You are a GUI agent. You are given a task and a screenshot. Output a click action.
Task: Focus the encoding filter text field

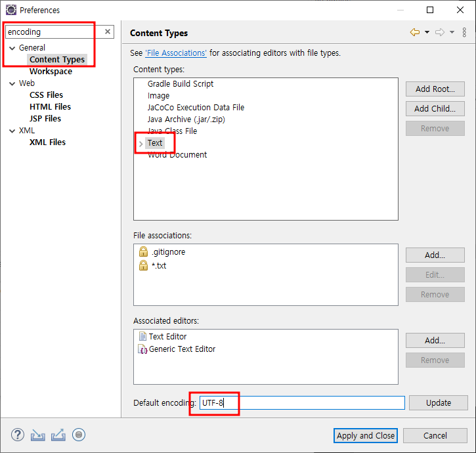[54, 32]
